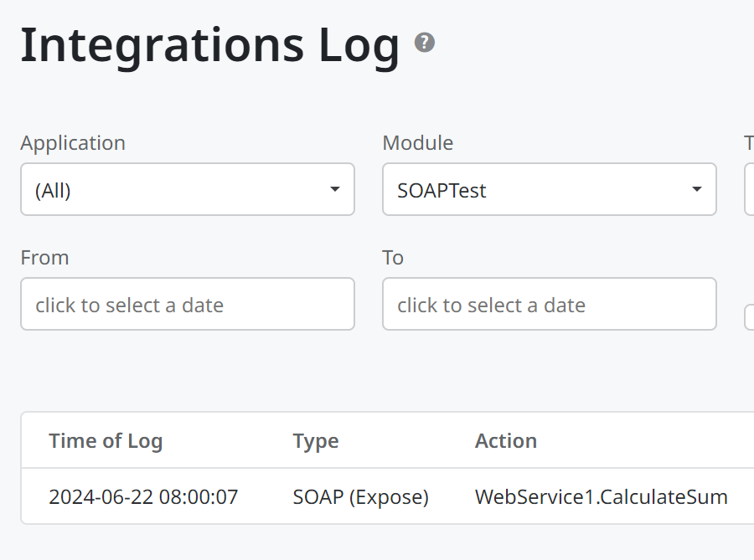Sort by the Action column header

tap(506, 440)
